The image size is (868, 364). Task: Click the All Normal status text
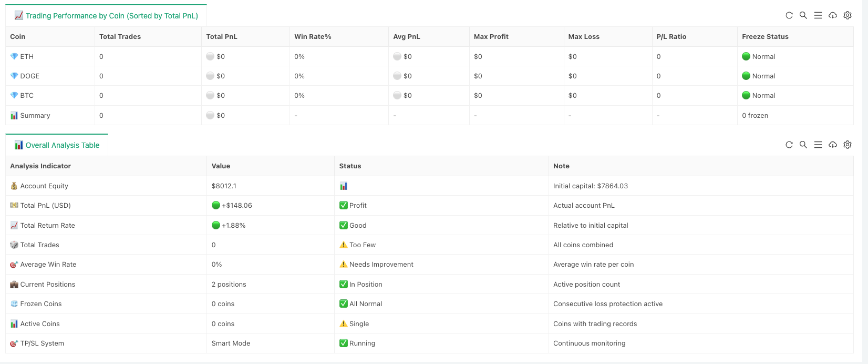tap(366, 304)
